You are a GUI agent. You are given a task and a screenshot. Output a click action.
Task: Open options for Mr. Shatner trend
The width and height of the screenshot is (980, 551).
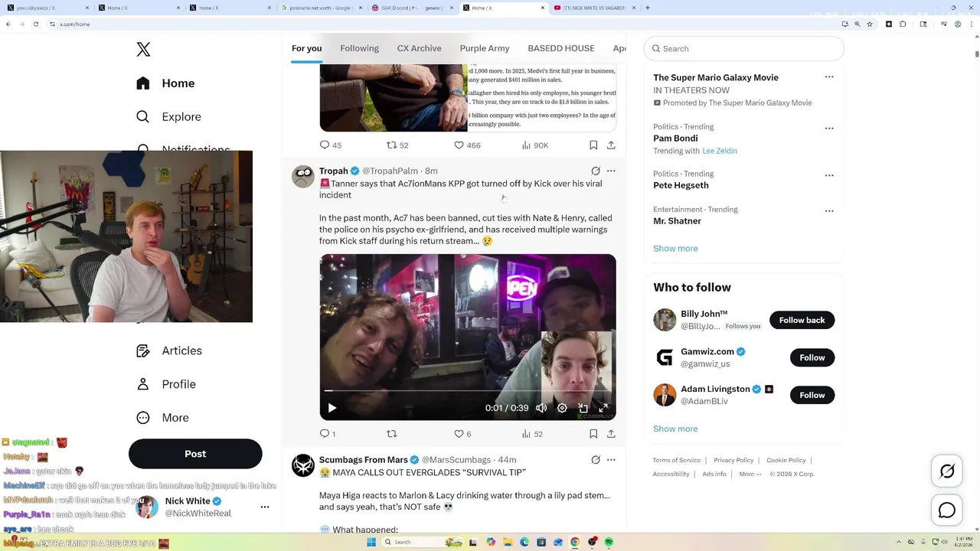click(829, 211)
